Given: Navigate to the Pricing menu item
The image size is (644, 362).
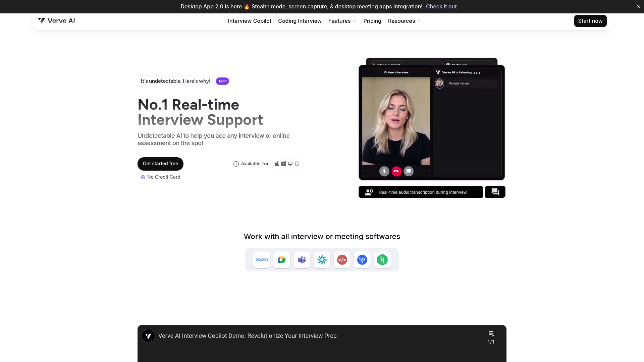Looking at the screenshot, I should (372, 21).
